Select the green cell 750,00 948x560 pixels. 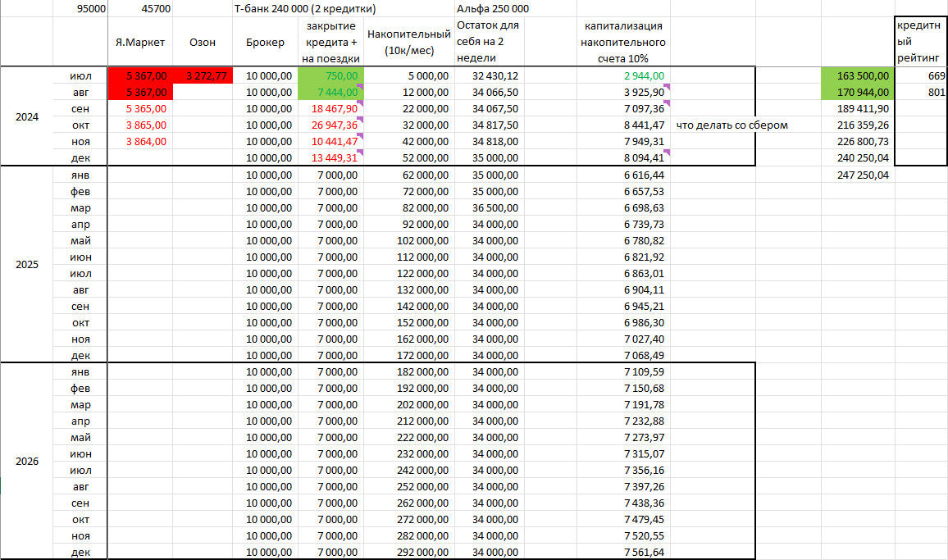(330, 75)
